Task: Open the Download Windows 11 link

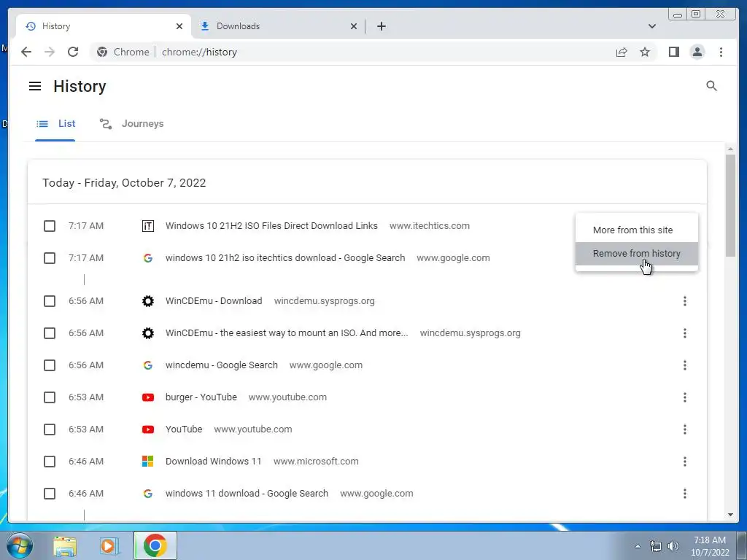Action: (214, 462)
